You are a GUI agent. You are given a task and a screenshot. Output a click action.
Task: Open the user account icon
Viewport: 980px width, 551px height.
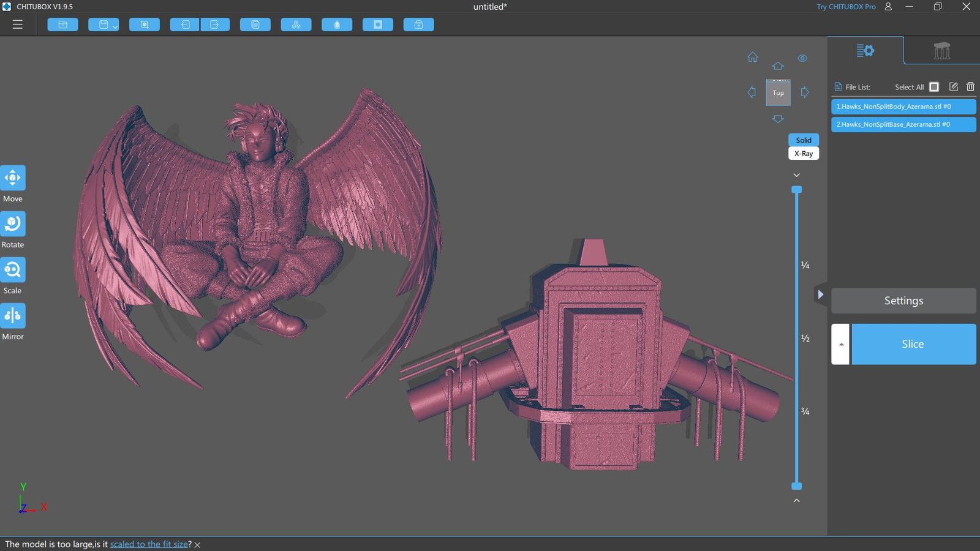coord(888,7)
